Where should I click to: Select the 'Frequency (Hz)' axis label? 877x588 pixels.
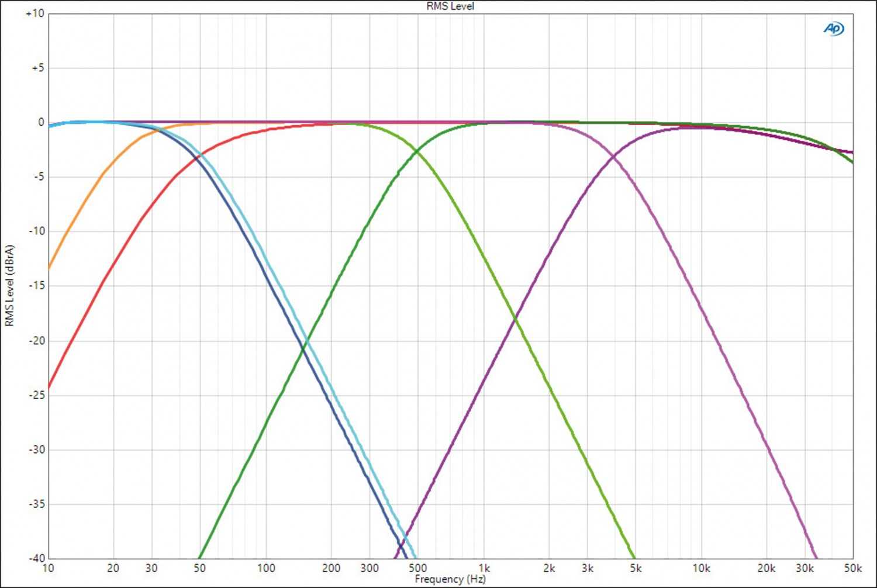(450, 579)
